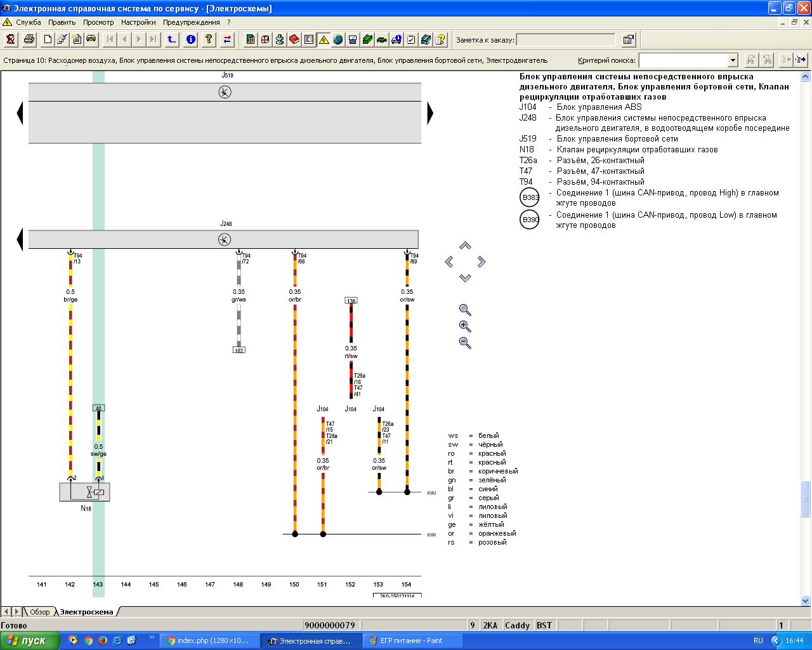Image resolution: width=812 pixels, height=650 pixels.
Task: Click the red-blue swap arrows icon
Action: click(227, 39)
